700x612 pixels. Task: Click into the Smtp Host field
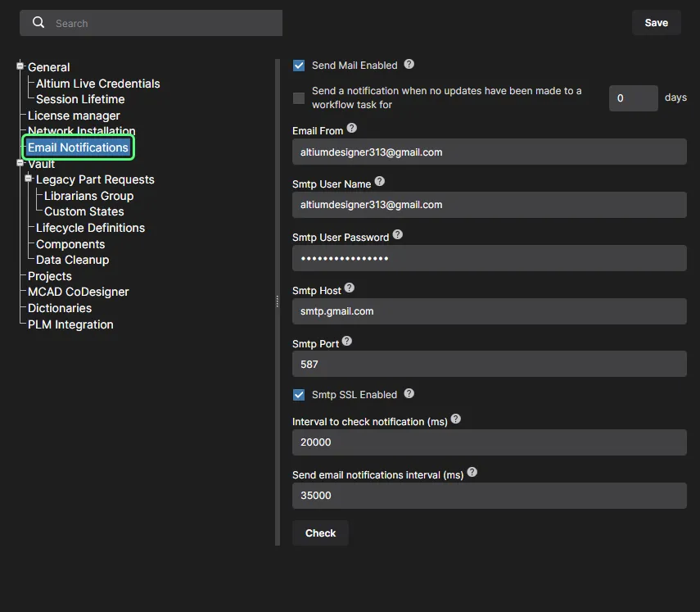489,311
